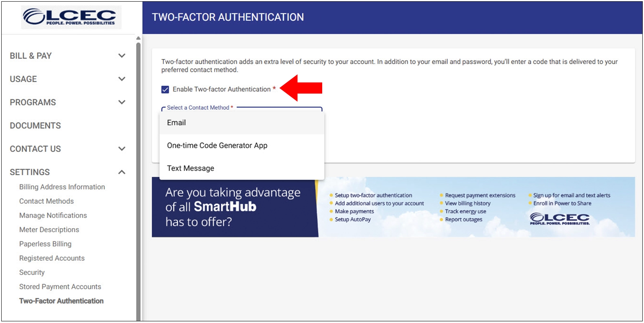Uncheck Enable Two-factor Authentication checkbox

(x=165, y=89)
